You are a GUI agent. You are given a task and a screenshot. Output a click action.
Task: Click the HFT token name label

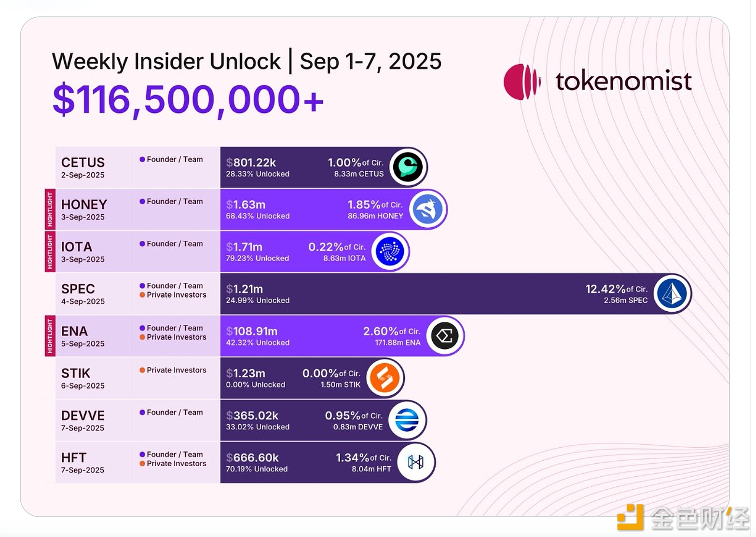click(x=74, y=457)
